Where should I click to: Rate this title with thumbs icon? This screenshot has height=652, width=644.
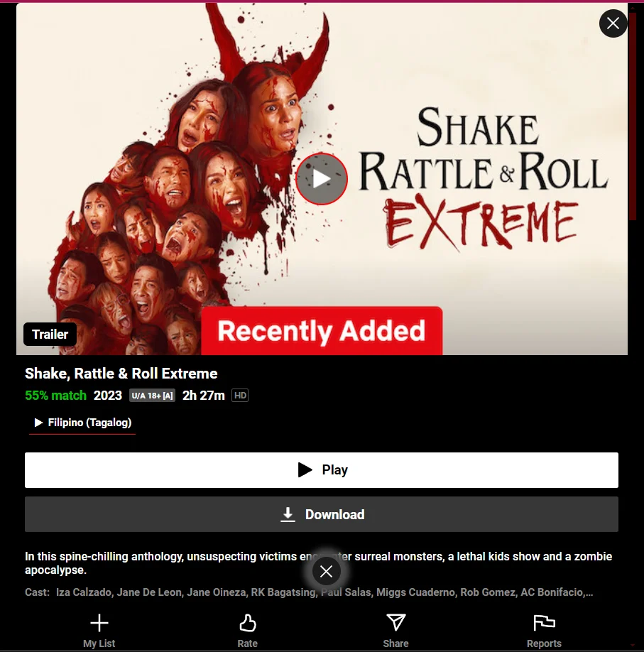click(247, 631)
